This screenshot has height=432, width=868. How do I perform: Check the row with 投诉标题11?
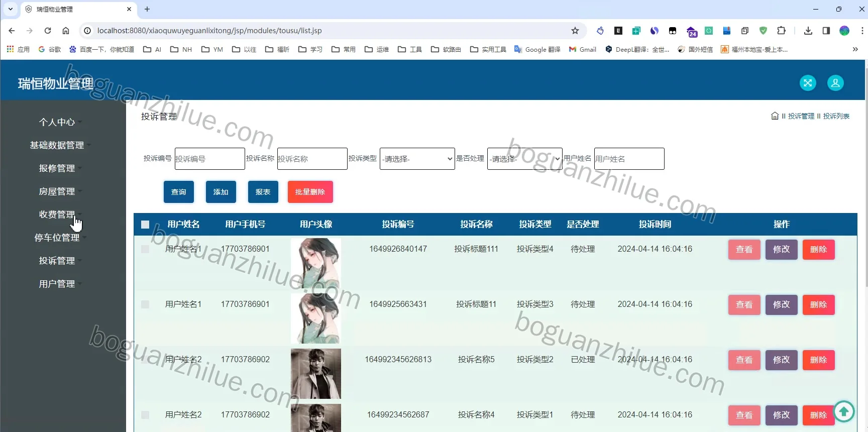[x=145, y=304]
